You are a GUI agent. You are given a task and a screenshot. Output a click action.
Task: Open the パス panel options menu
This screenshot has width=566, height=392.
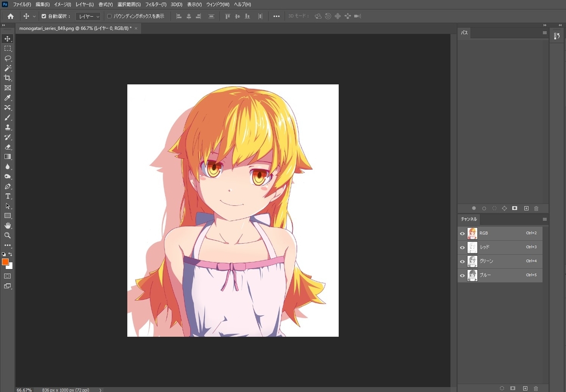[545, 33]
